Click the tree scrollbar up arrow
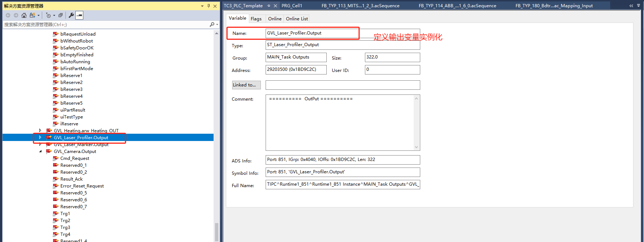The height and width of the screenshot is (242, 644). [x=217, y=33]
